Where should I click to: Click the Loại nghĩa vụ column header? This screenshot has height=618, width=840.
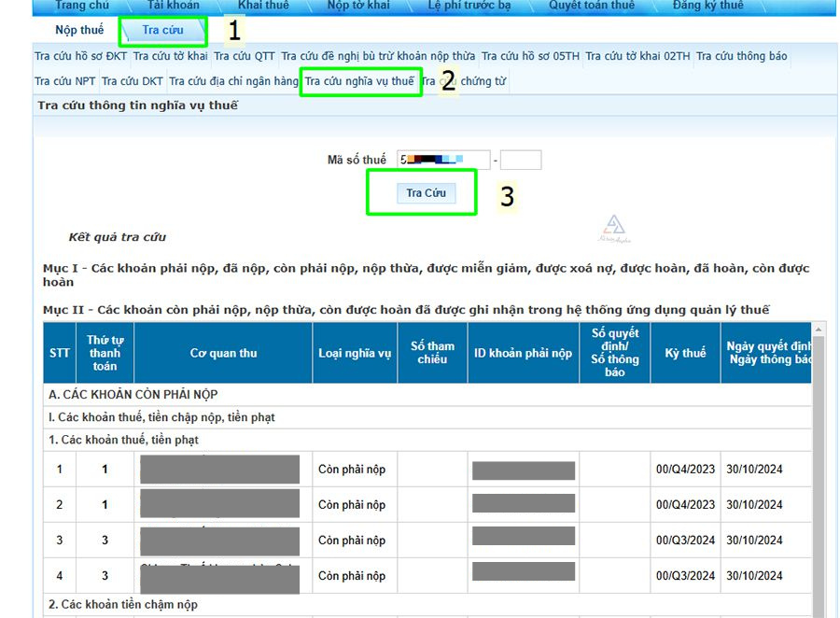[x=355, y=353]
